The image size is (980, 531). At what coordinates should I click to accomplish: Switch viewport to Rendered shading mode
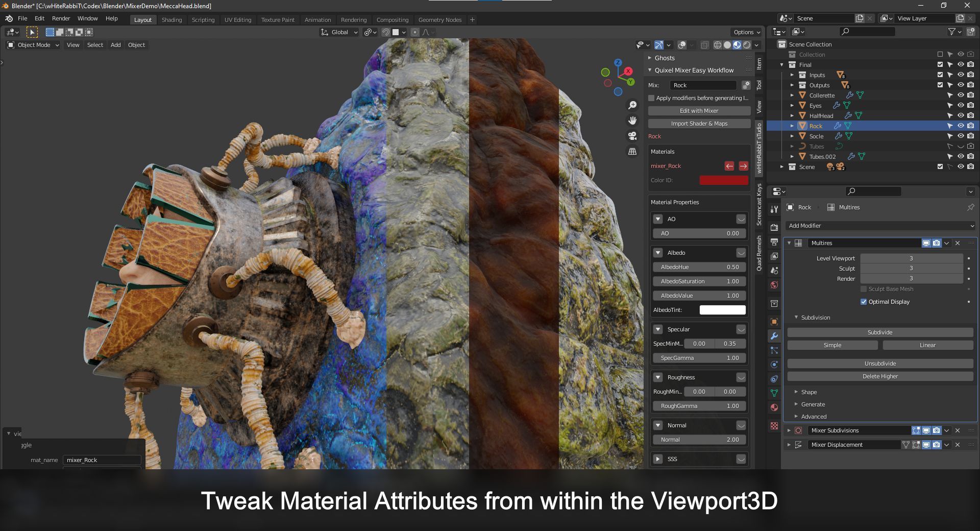coord(746,45)
